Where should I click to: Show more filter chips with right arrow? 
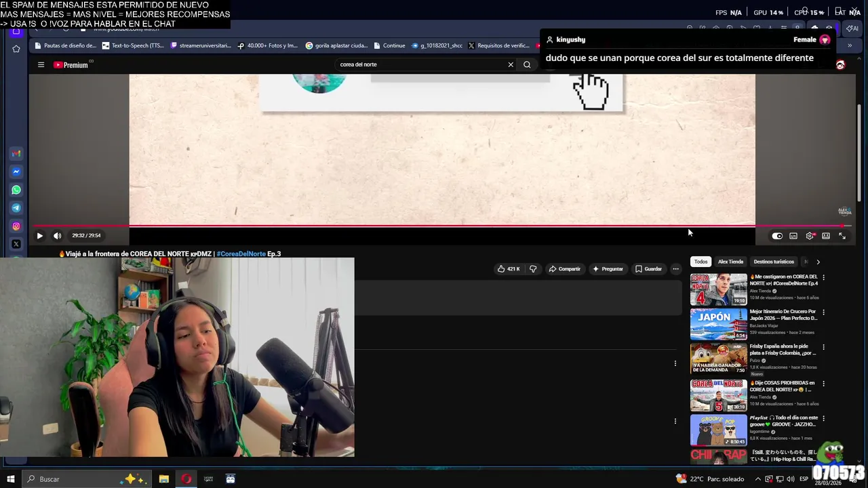pos(818,262)
